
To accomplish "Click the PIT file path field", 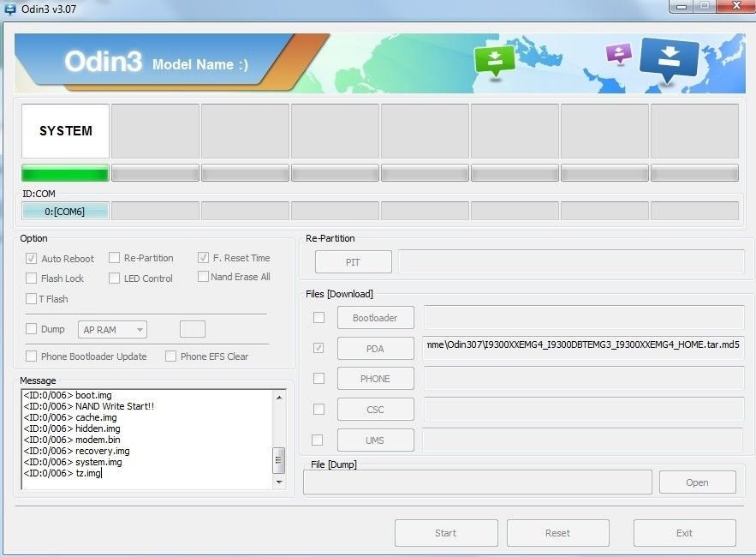I will [571, 262].
